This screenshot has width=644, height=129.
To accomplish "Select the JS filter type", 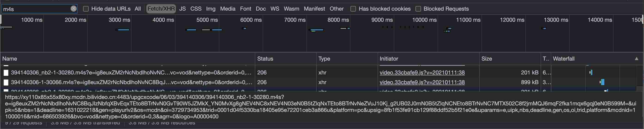I will [183, 9].
